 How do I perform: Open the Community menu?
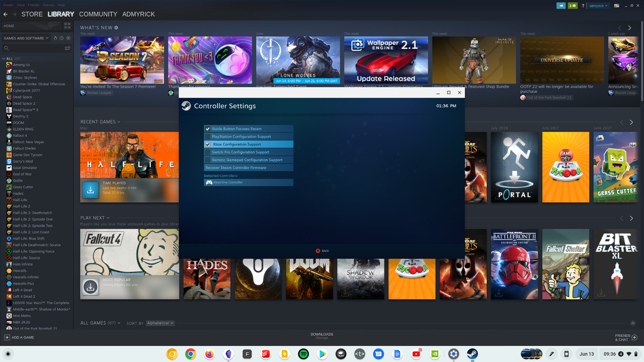99,14
